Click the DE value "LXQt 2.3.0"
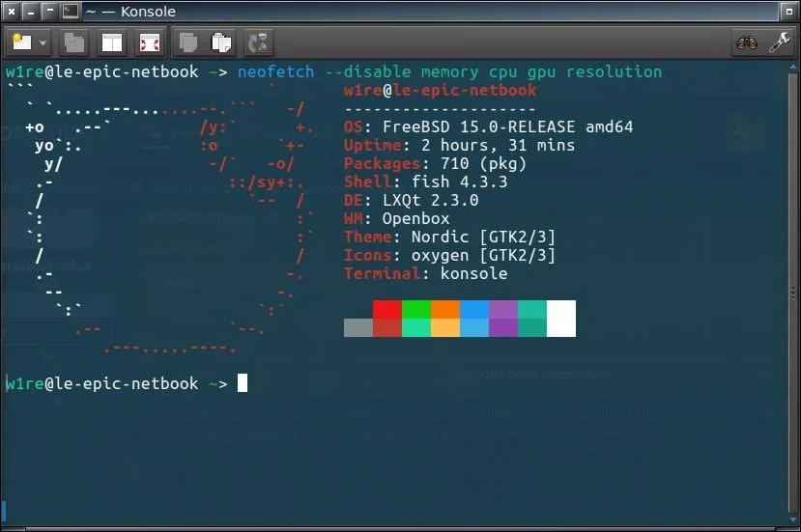801x532 pixels. [431, 200]
